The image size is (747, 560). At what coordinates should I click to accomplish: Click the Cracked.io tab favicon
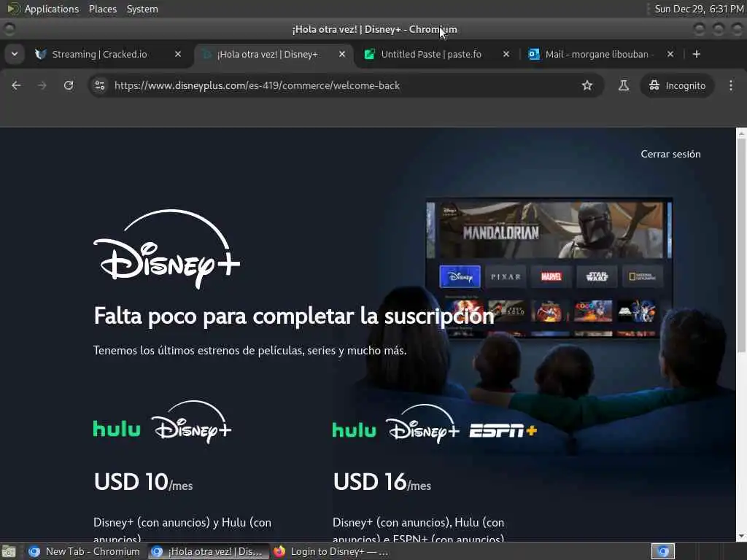(41, 54)
